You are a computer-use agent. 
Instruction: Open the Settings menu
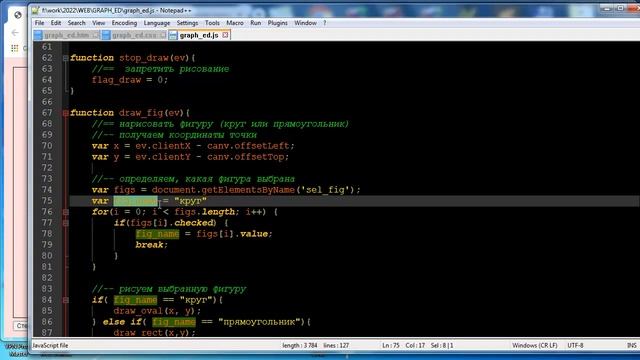tap(187, 23)
